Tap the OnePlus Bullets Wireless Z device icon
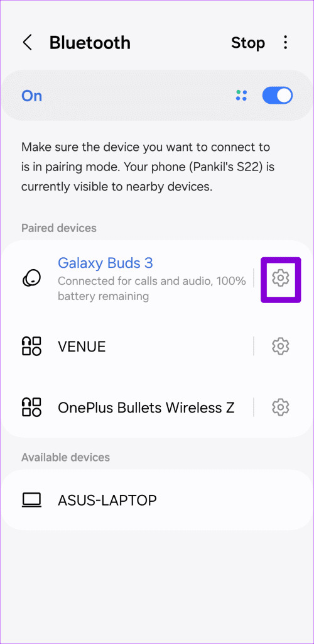Viewport: 314px width, 644px height. [x=31, y=408]
